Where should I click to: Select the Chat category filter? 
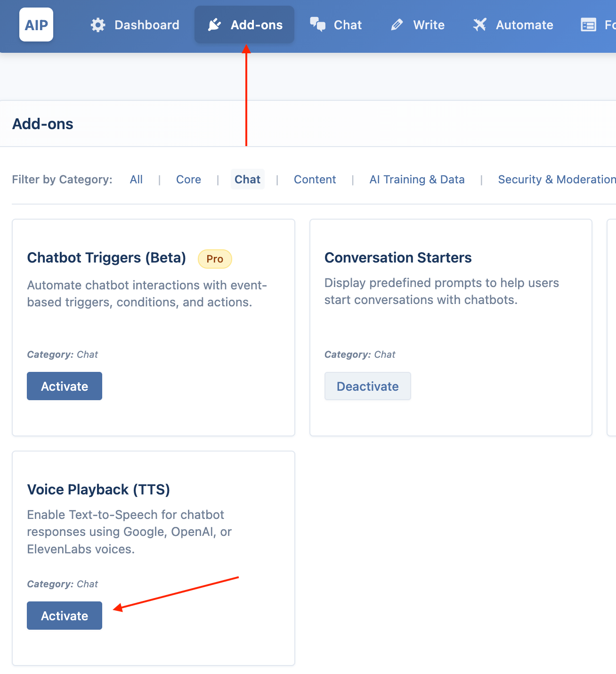pos(248,180)
